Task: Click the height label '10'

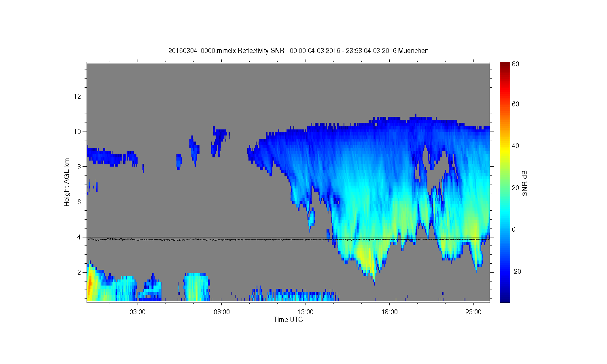Action: coord(78,131)
